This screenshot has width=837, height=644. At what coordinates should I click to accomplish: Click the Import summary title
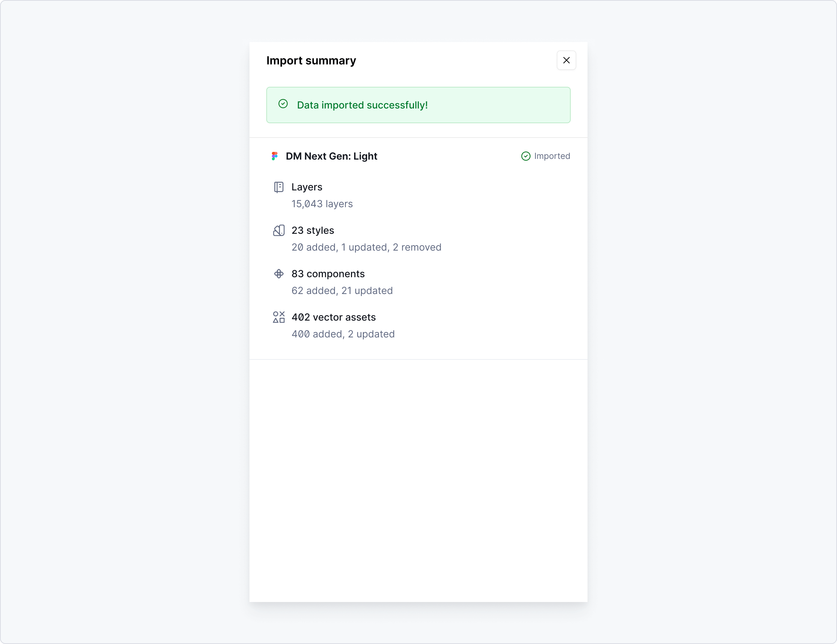pos(311,61)
